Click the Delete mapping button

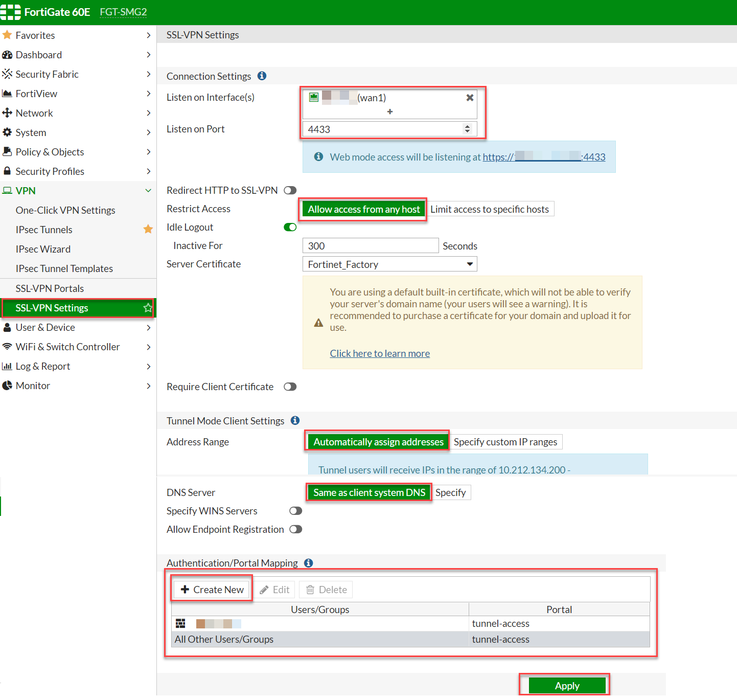[x=326, y=590]
